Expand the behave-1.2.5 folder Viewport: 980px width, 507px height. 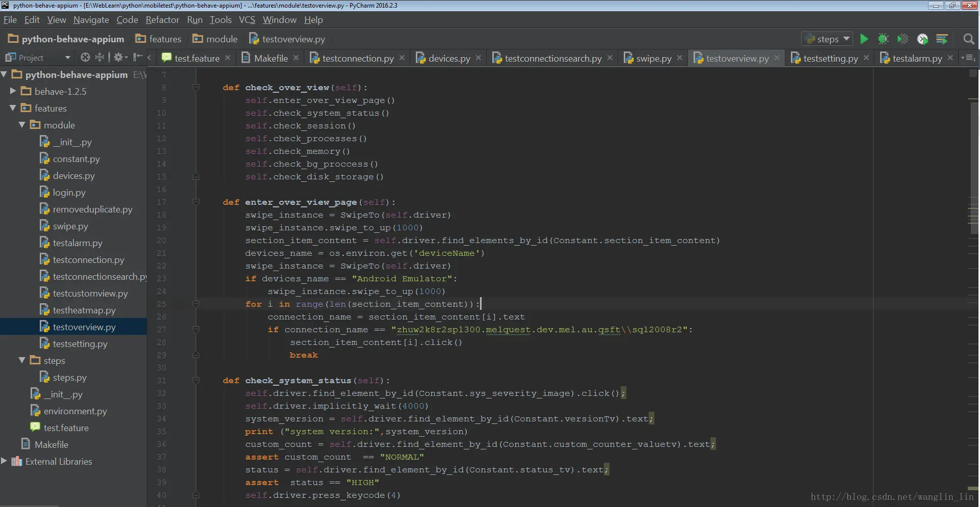tap(13, 91)
